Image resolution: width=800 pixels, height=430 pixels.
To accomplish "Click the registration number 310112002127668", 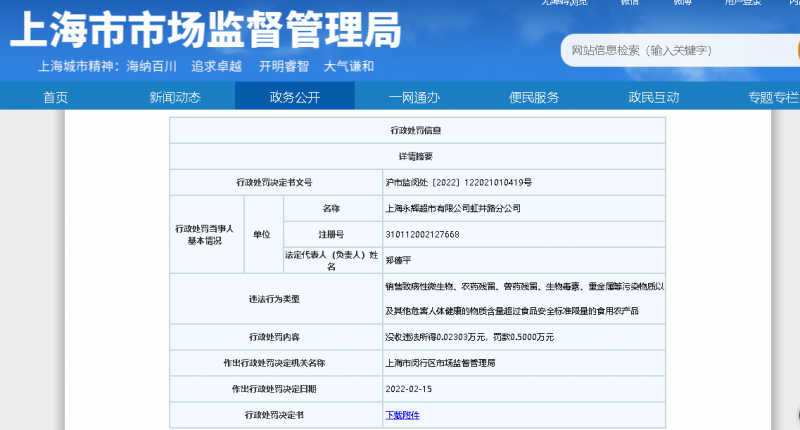I will click(422, 234).
